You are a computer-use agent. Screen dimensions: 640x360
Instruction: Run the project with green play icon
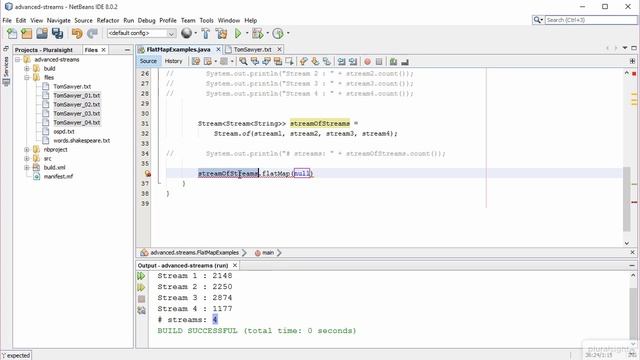point(238,33)
